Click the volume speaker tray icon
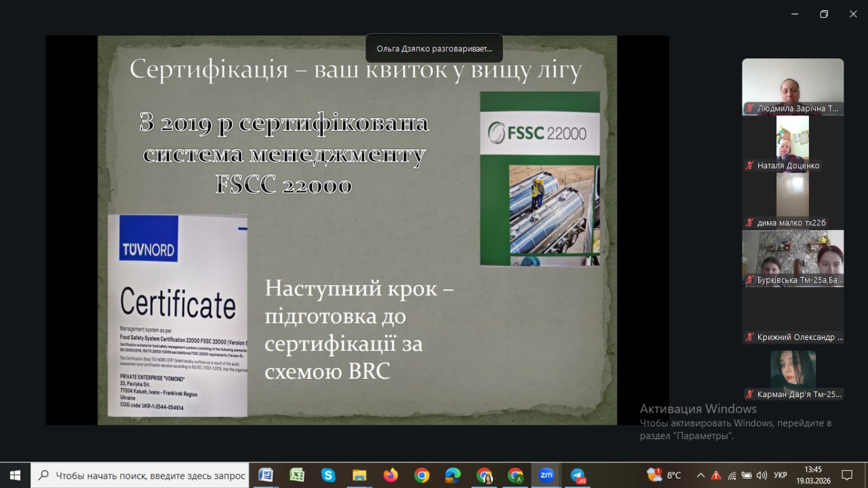 pos(762,475)
